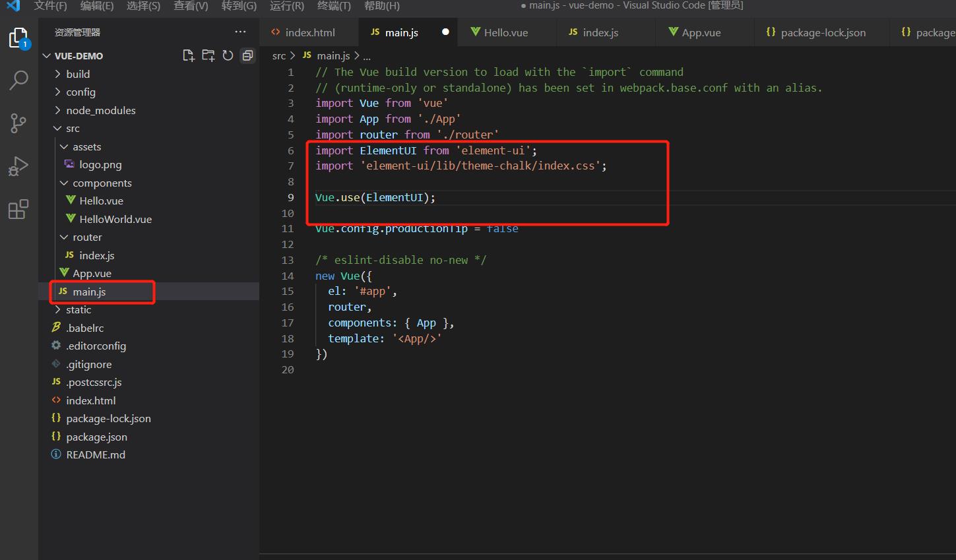Switch to the Hello.vue editor tab
Image resolution: width=956 pixels, height=560 pixels.
505,32
